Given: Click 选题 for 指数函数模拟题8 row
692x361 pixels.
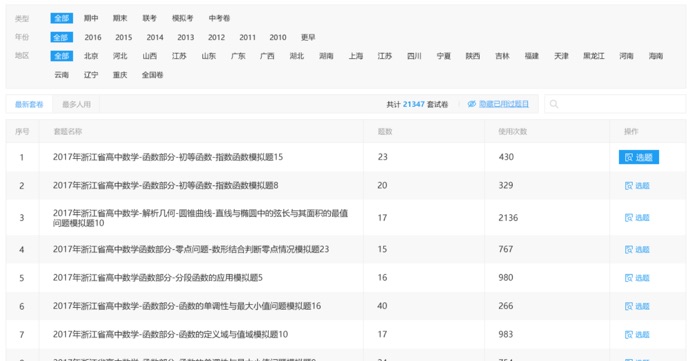Looking at the screenshot, I should tap(637, 186).
